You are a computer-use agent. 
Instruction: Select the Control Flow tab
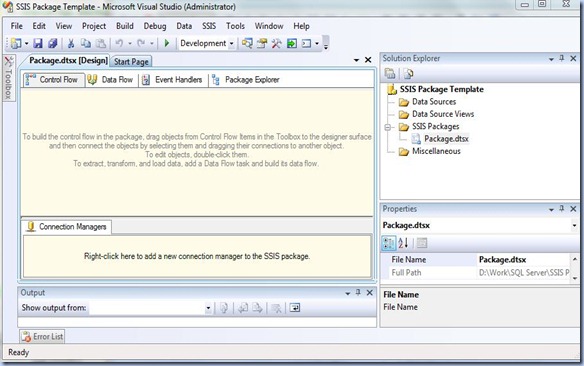[53, 80]
